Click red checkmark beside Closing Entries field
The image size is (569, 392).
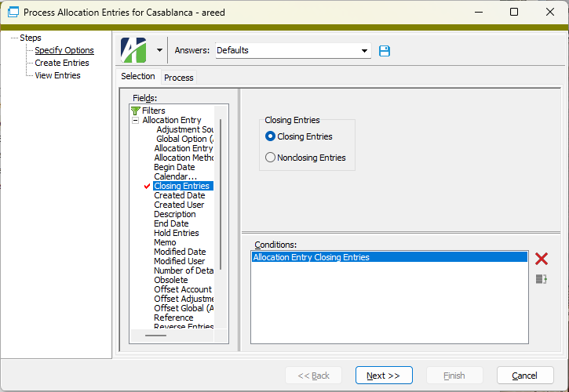click(x=146, y=187)
